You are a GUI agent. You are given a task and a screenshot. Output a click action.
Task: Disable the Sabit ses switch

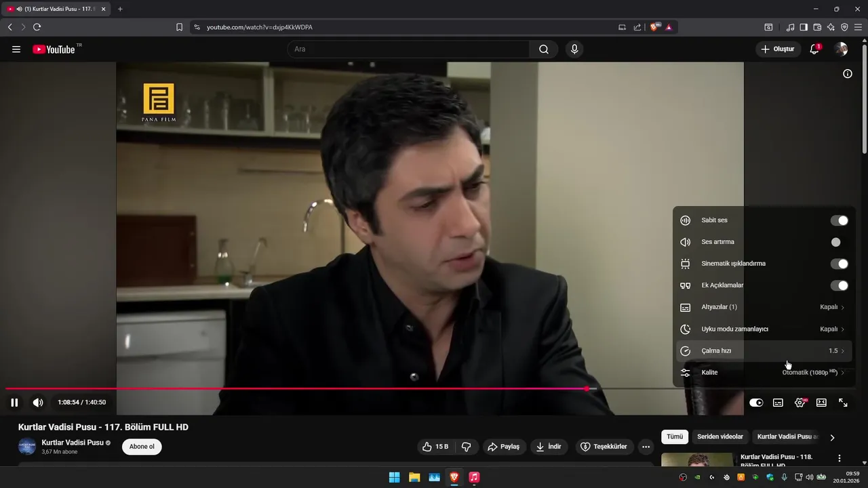coord(840,220)
